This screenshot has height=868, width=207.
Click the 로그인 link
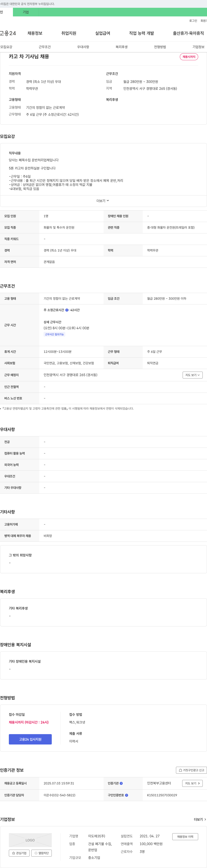[x=193, y=21]
